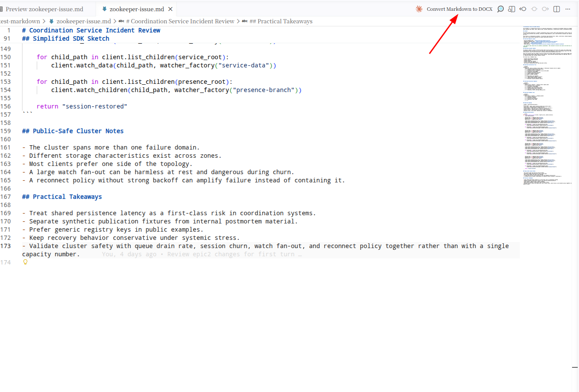
Task: Open the More Actions ellipsis menu
Action: tap(568, 9)
